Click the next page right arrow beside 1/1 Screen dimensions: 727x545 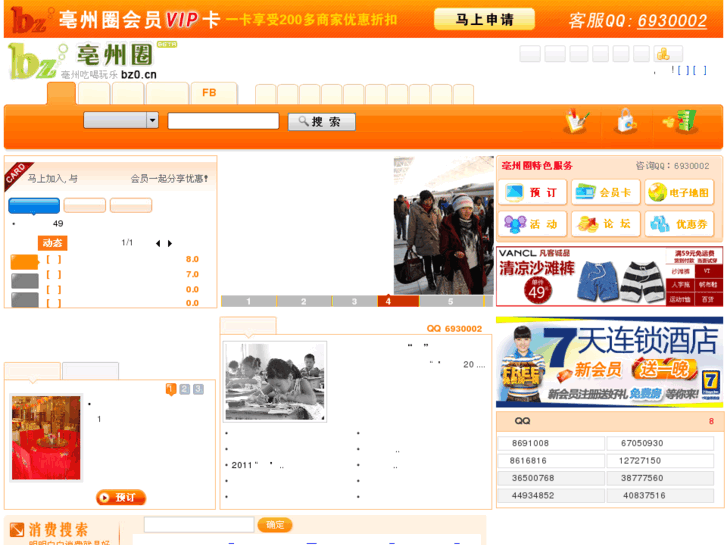pos(170,244)
